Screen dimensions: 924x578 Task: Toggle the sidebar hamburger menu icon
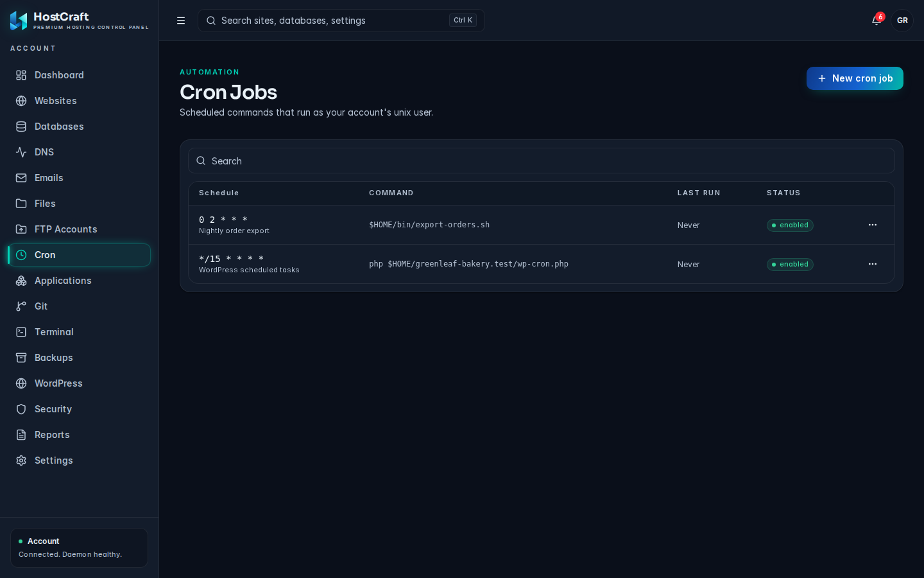tap(181, 21)
